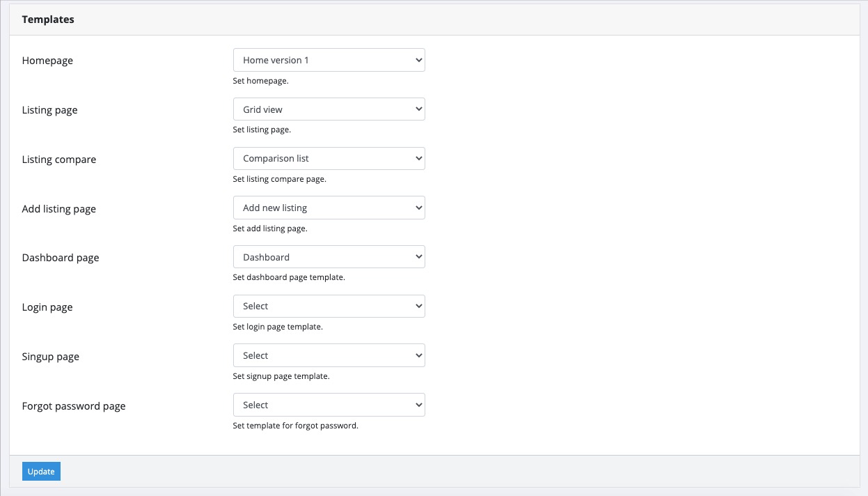The height and width of the screenshot is (496, 868).
Task: Open the Listing page dropdown showing Grid view
Action: [329, 109]
